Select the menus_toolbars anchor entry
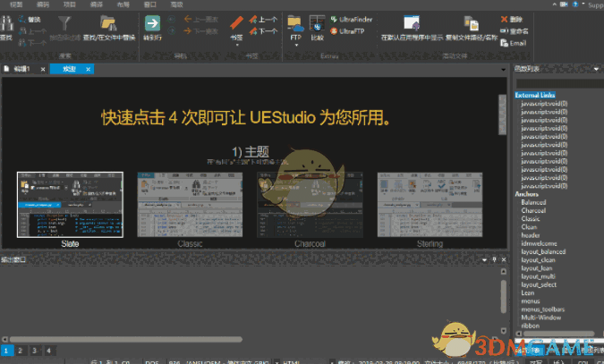 tap(543, 309)
